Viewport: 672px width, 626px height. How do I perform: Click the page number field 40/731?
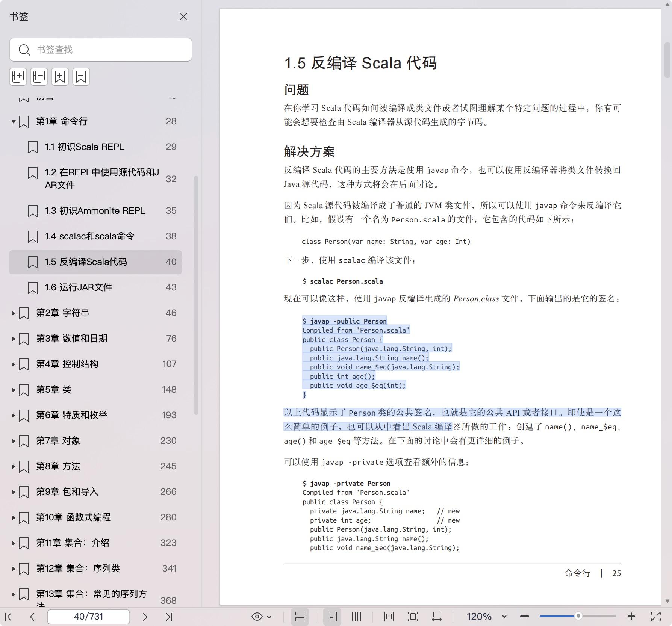click(x=89, y=617)
